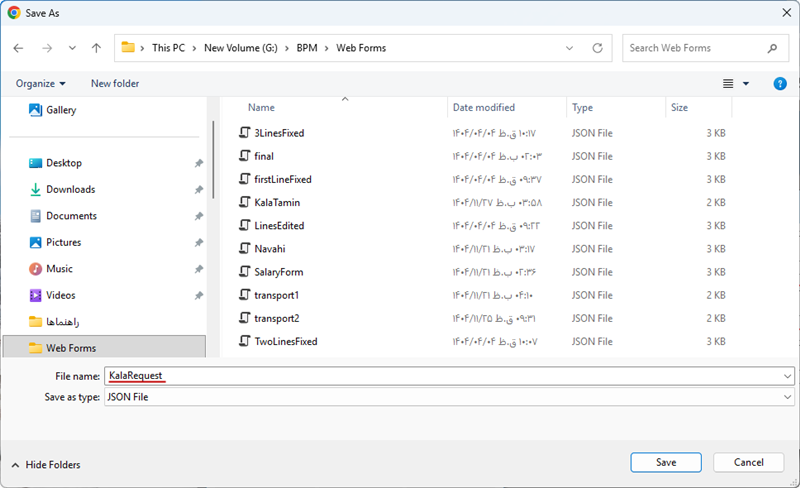The height and width of the screenshot is (488, 800).
Task: Select the KalaTamin JSON file icon
Action: point(245,202)
